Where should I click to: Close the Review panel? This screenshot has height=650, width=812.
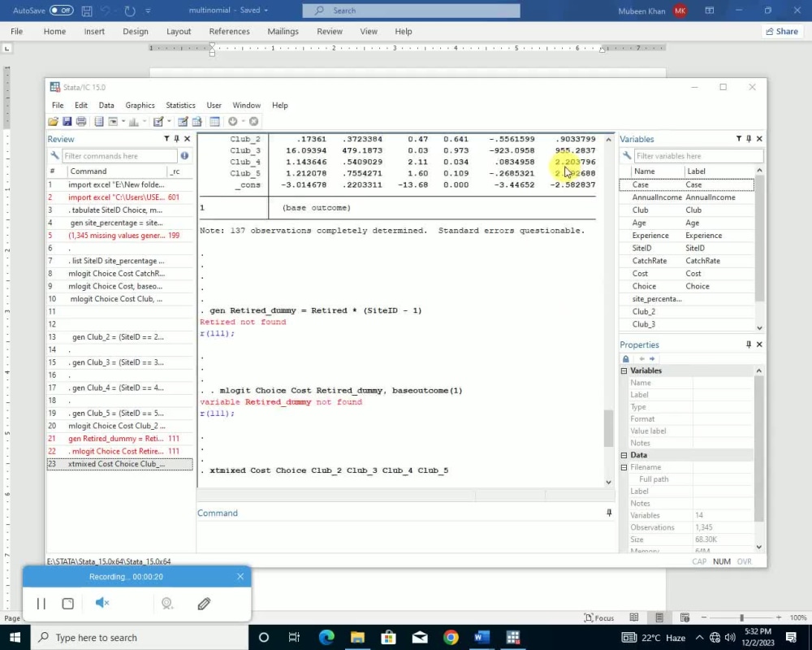coord(188,138)
